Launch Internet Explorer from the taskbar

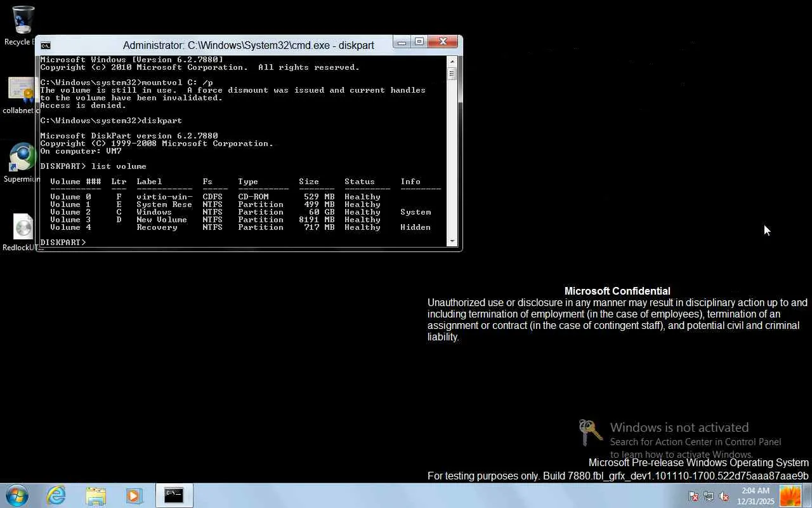[56, 495]
